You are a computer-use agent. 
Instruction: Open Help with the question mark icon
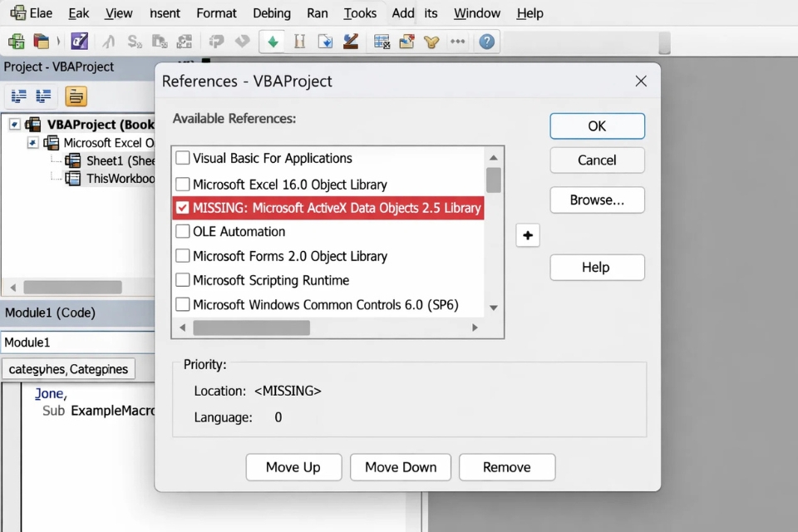487,41
